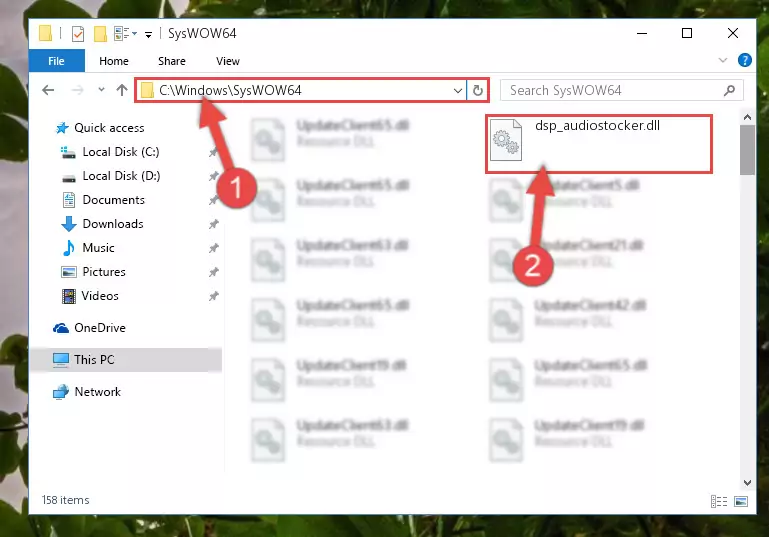The height and width of the screenshot is (537, 769).
Task: Switch to Details view layout
Action: (719, 501)
